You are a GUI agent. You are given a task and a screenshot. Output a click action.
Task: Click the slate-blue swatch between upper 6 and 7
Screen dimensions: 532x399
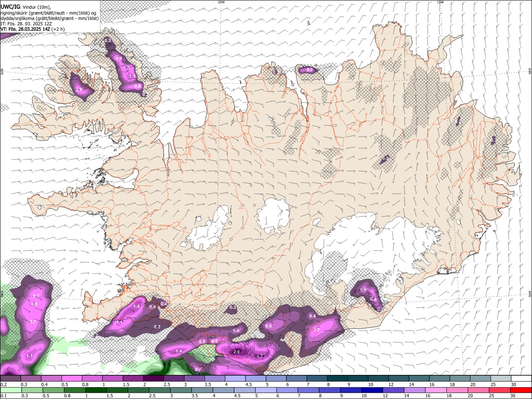click(296, 378)
